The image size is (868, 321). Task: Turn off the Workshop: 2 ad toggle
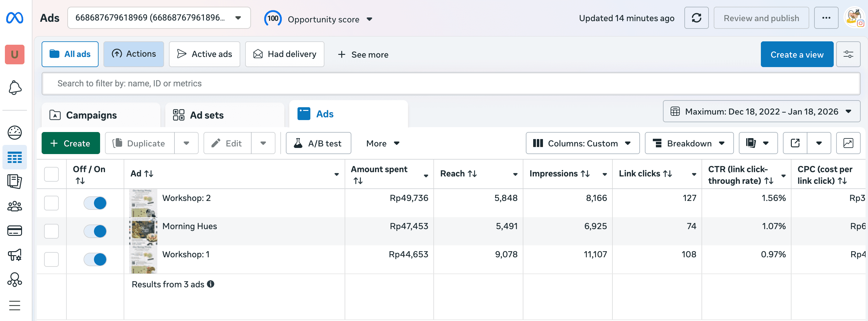click(95, 203)
